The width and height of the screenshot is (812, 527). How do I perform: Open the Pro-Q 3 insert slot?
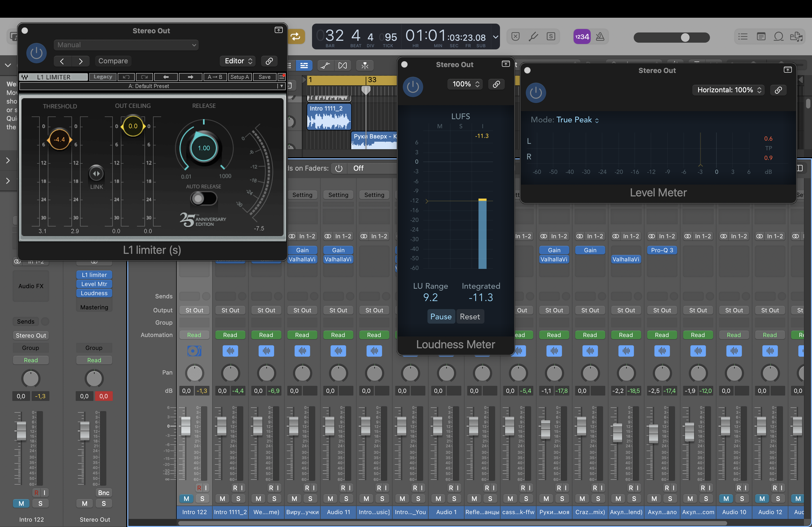662,250
